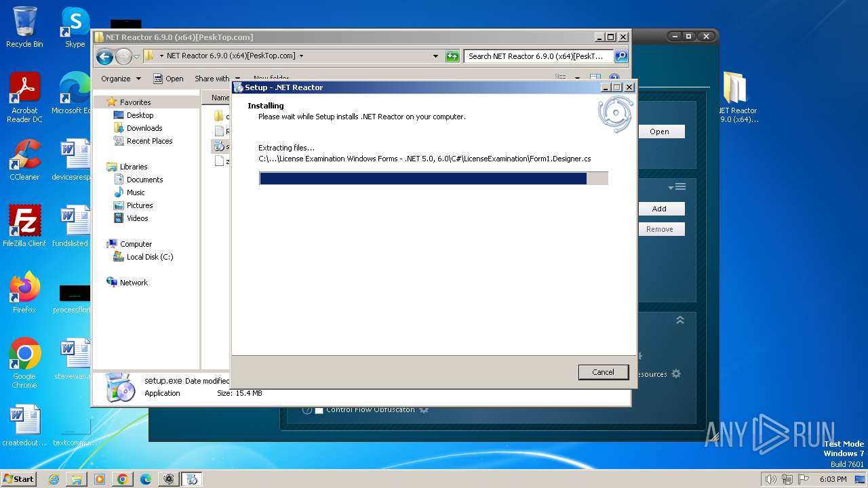This screenshot has width=868, height=488.
Task: Open Chrome from the taskbar
Action: coord(123,479)
